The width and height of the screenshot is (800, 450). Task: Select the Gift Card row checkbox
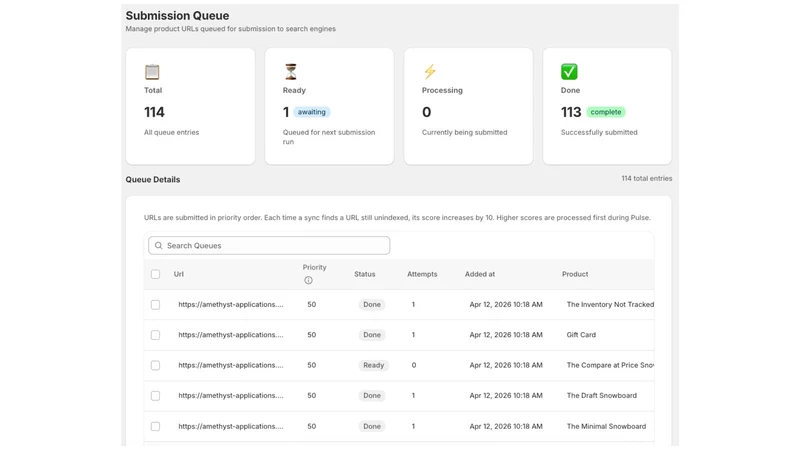click(x=155, y=335)
